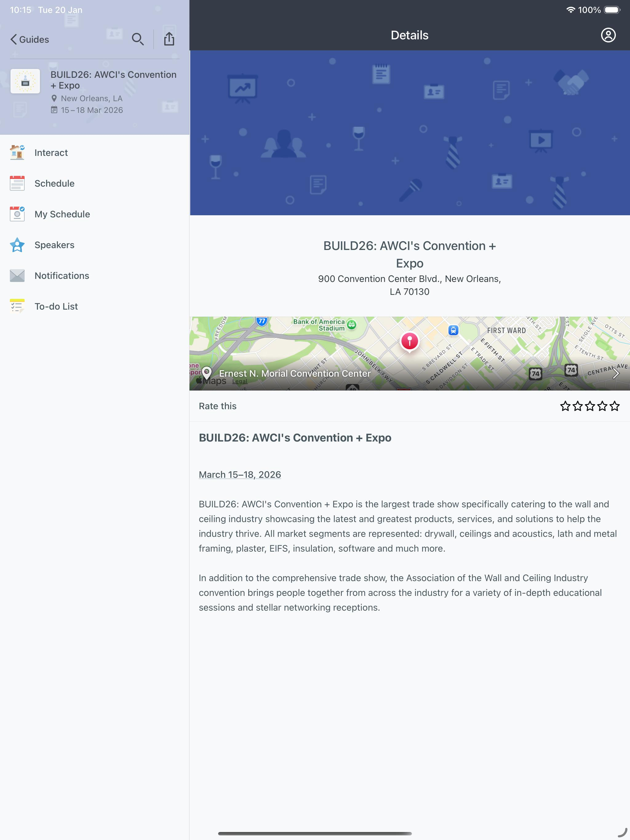Click the To-do List notepad icon
630x840 pixels.
17,307
